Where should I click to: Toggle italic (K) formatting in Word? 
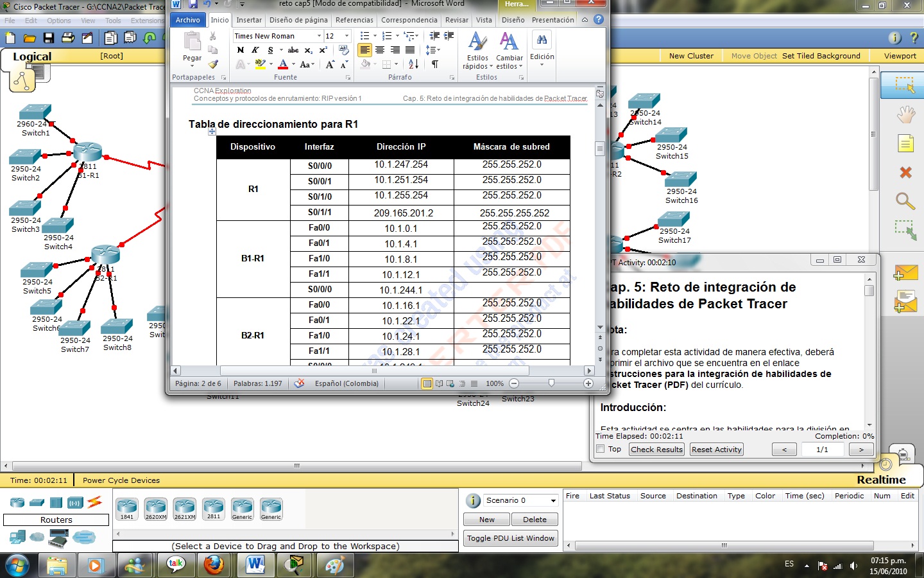click(x=255, y=50)
